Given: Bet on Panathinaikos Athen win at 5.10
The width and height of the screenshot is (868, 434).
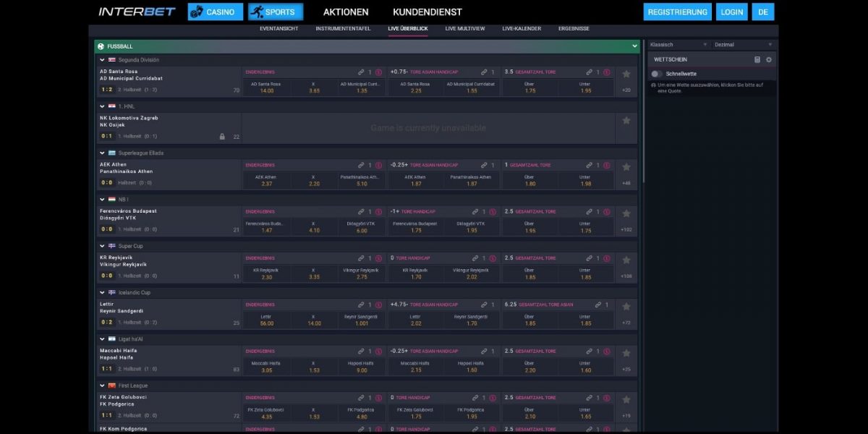Looking at the screenshot, I should click(x=362, y=180).
